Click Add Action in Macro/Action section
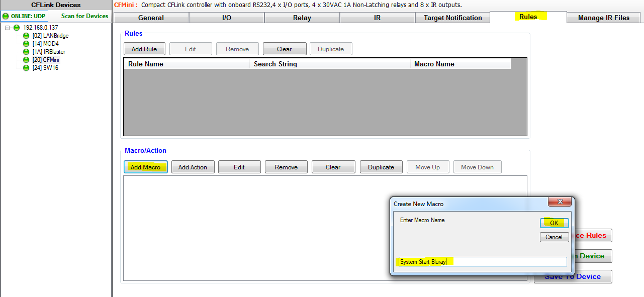Screen dimensions: 644x297 [193, 167]
